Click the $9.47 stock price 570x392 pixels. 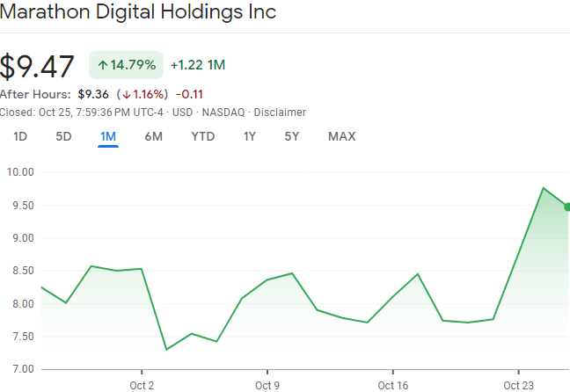(39, 67)
